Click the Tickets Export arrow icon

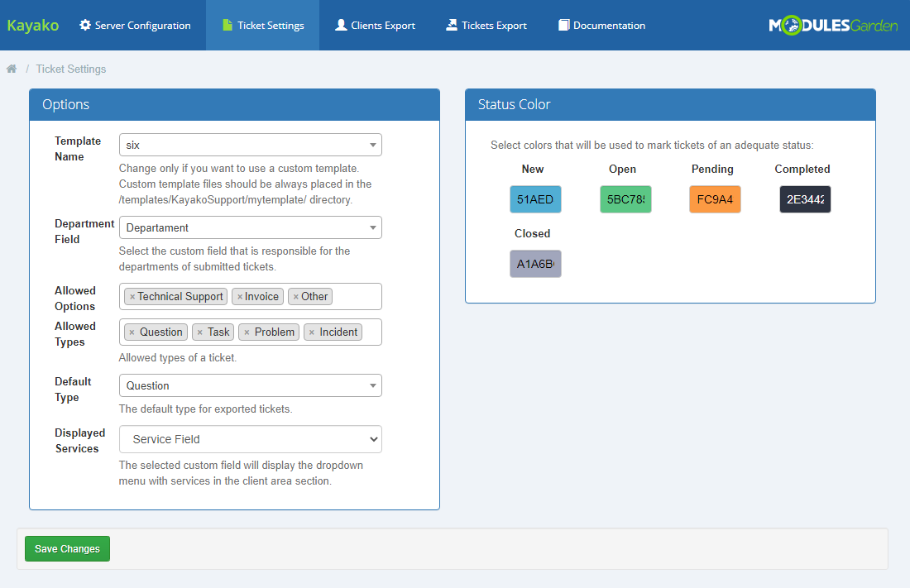[452, 25]
